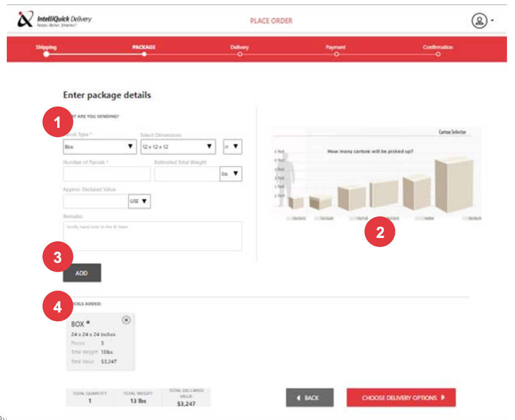Go to the Shipping step
Image resolution: width=515 pixels, height=420 pixels.
(x=46, y=54)
